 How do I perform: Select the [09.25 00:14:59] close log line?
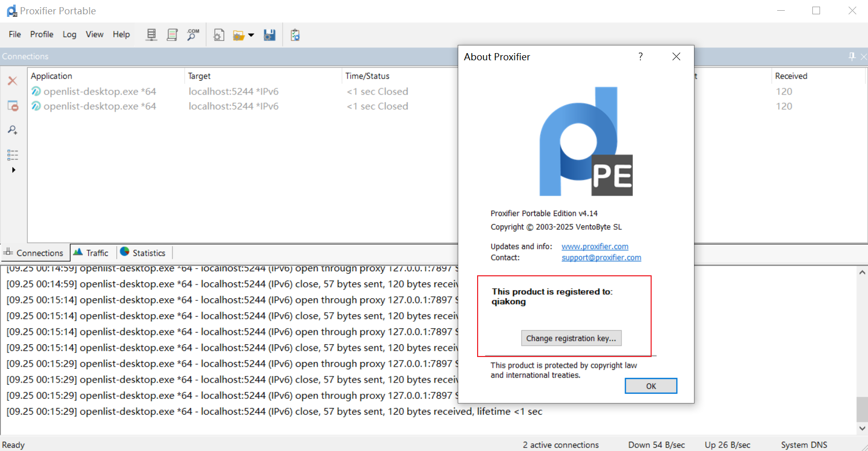232,284
